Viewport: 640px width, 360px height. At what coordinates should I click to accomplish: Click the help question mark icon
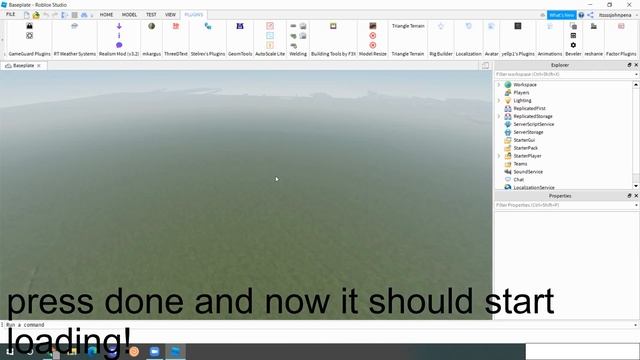(581, 15)
